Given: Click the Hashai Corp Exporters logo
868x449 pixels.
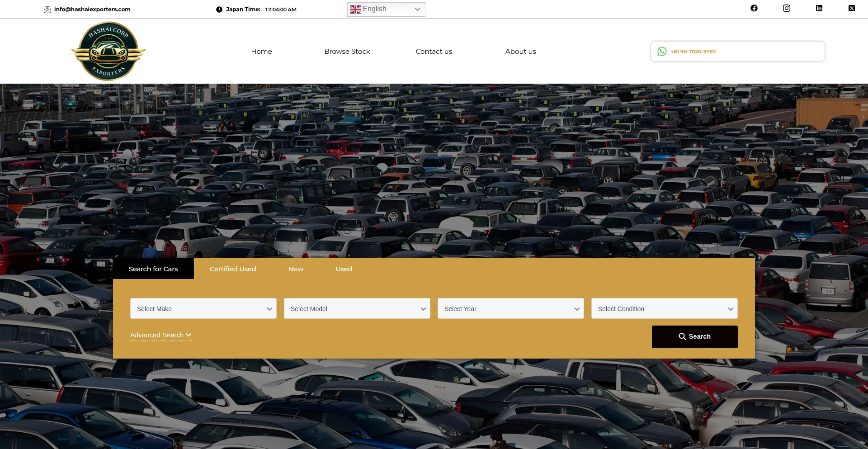Looking at the screenshot, I should point(108,51).
